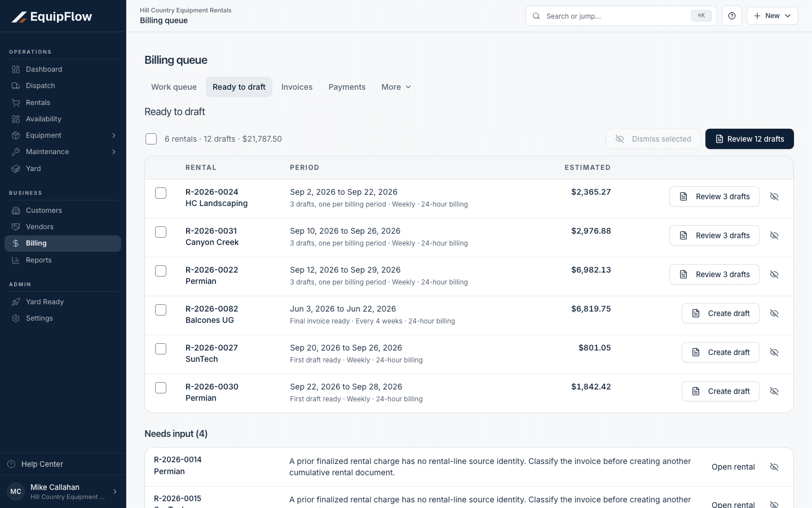Screen dimensions: 812x508
Task: Open Vendors in the sidebar
Action: (63, 227)
